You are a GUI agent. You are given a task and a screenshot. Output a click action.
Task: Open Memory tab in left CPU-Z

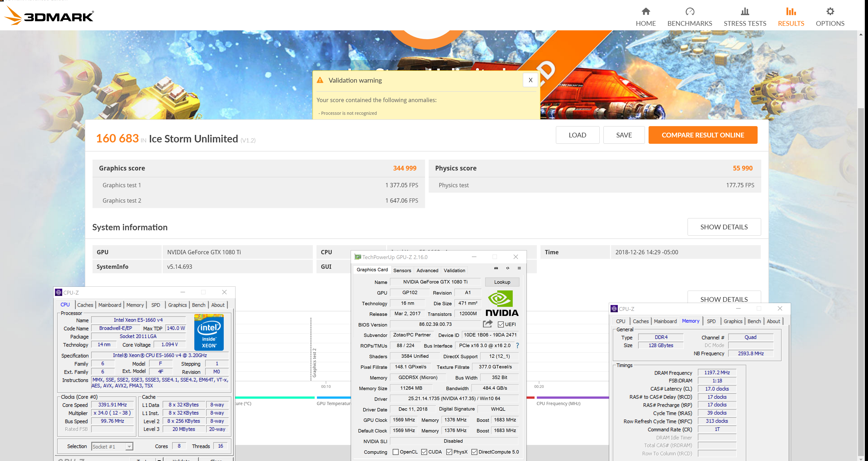[x=135, y=305]
